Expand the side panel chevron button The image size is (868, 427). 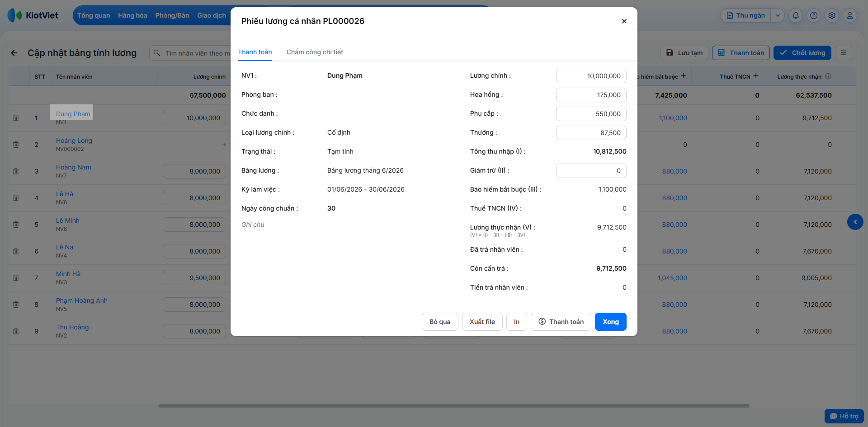(x=855, y=222)
